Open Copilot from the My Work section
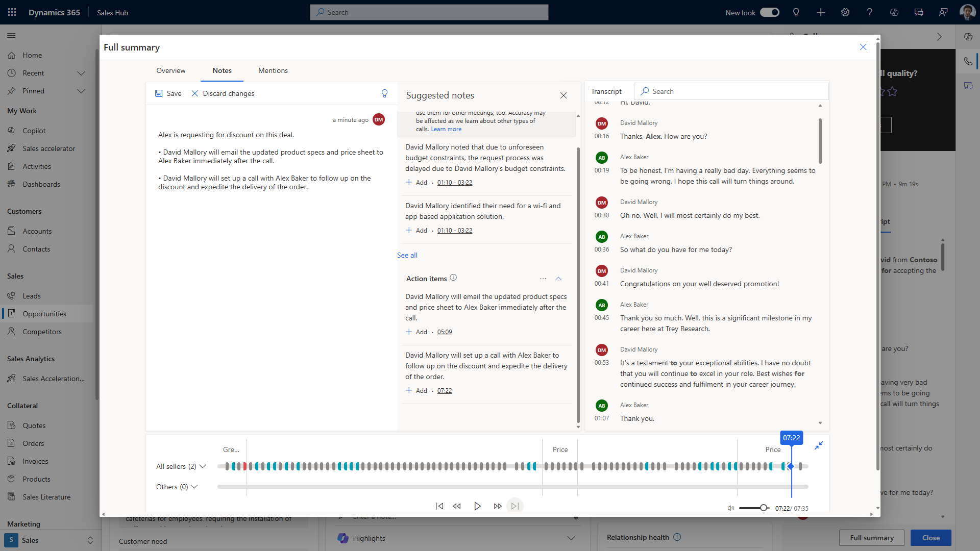Viewport: 980px width, 551px height. click(x=11, y=130)
